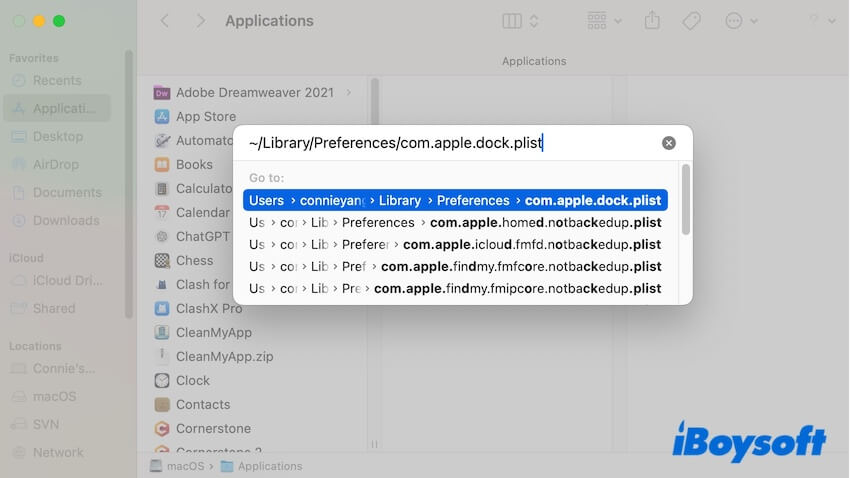Click the Edit Tags toolbar icon
This screenshot has height=478, width=850.
pyautogui.click(x=691, y=21)
